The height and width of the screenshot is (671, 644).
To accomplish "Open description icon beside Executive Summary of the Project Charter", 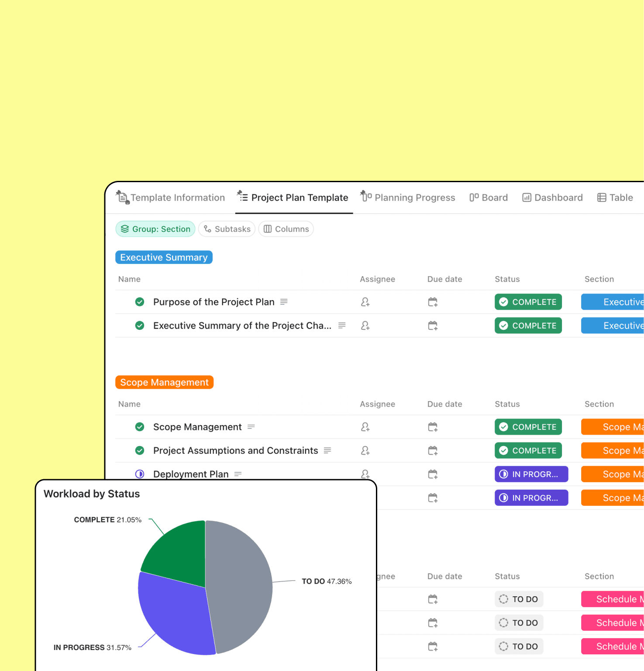I will tap(342, 325).
